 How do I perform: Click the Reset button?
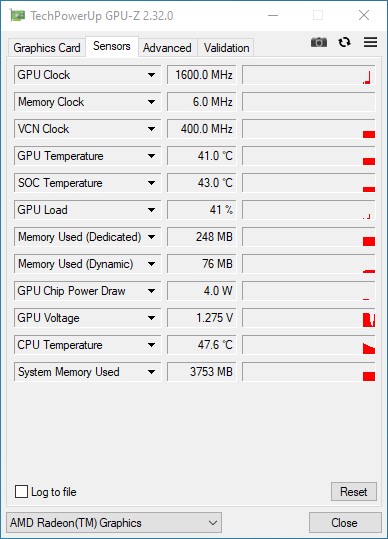(x=354, y=492)
